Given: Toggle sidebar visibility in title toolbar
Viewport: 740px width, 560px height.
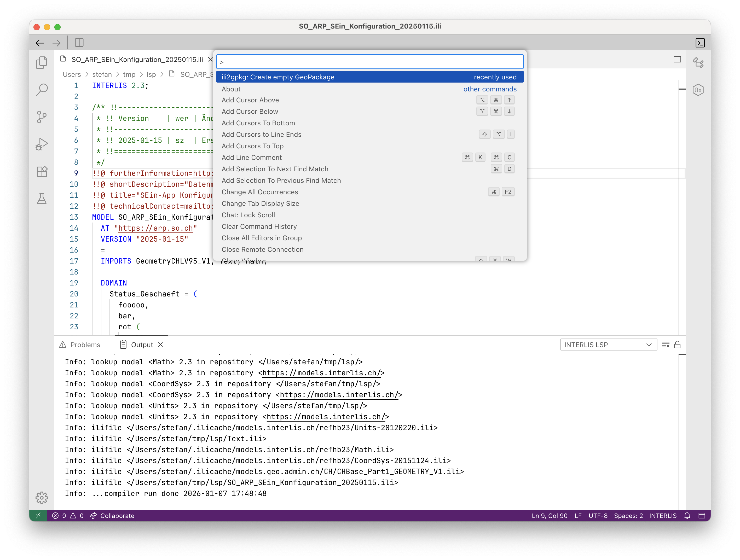Looking at the screenshot, I should 79,43.
